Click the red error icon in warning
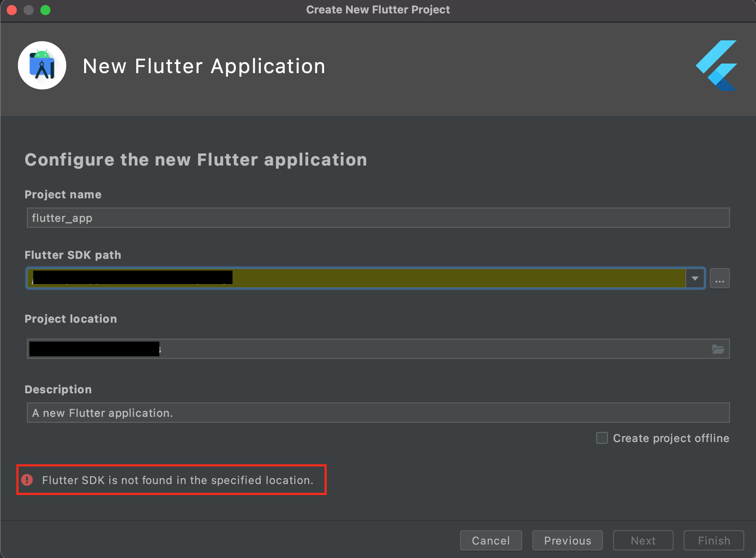 27,480
